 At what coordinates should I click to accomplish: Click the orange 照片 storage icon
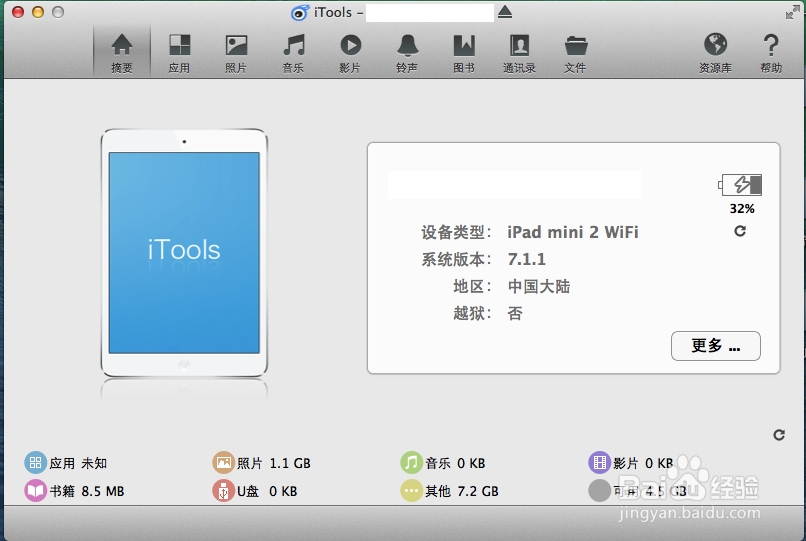tap(223, 462)
